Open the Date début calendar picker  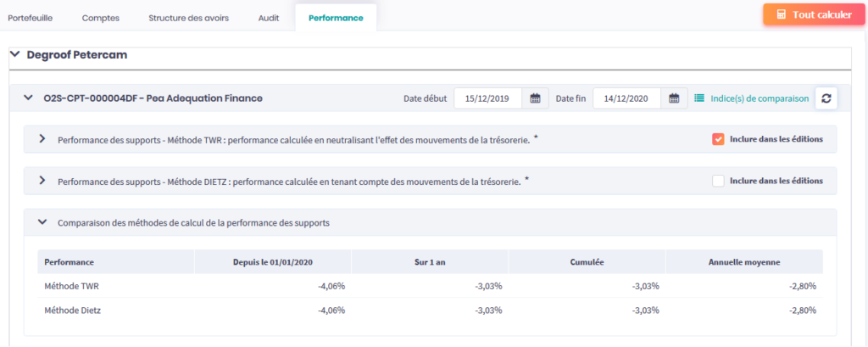click(x=535, y=98)
